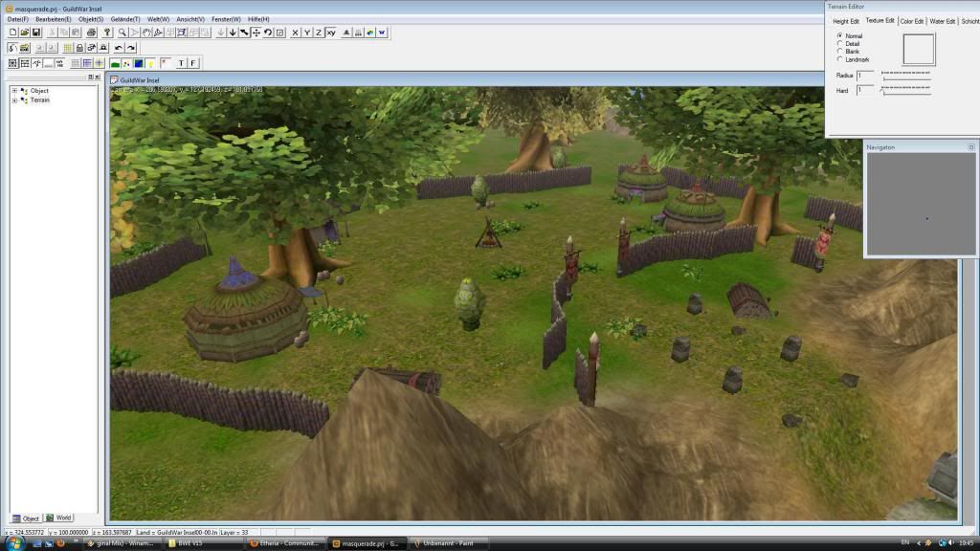Viewport: 980px width, 551px height.
Task: Click the Save (floppy disk) icon
Action: (36, 33)
